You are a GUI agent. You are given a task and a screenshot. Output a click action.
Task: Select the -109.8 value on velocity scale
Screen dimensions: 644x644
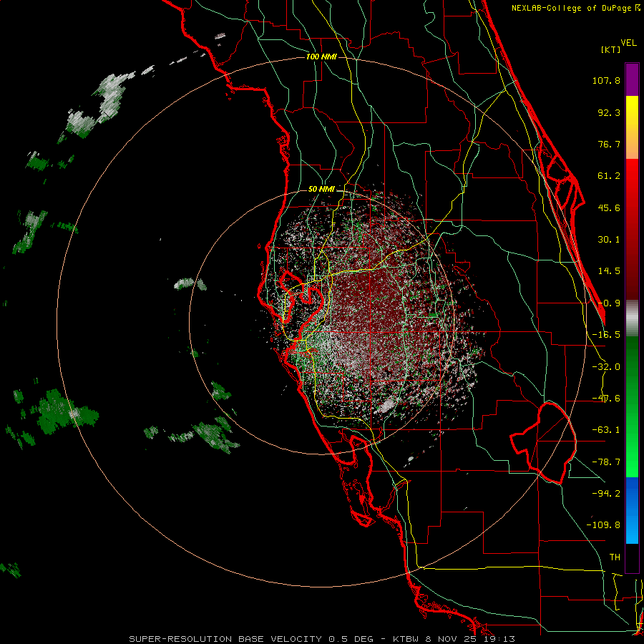(603, 525)
